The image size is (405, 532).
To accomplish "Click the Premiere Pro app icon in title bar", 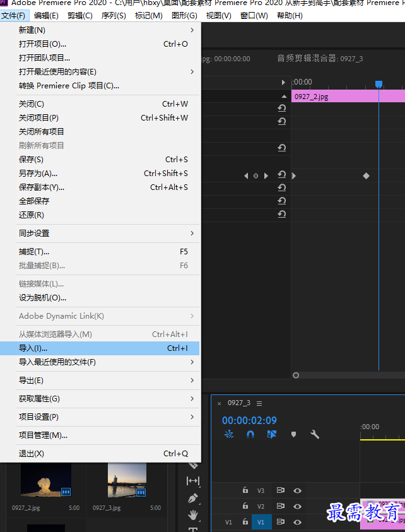I will 4,3.
